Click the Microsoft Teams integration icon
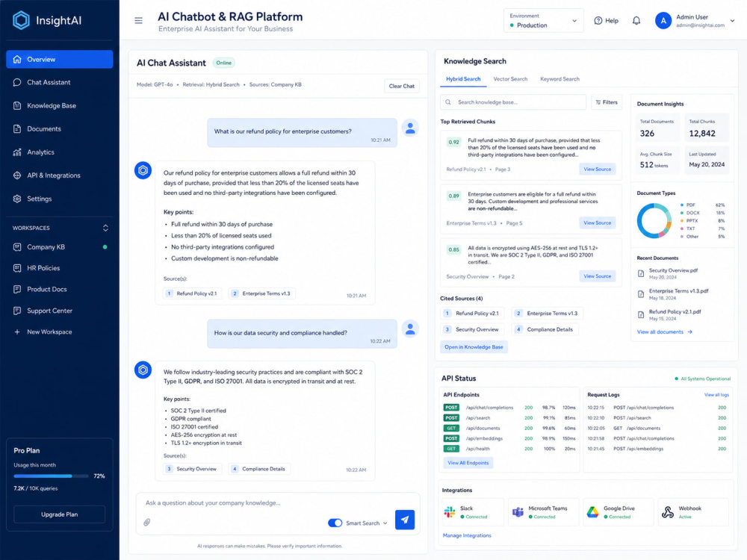 coord(518,512)
